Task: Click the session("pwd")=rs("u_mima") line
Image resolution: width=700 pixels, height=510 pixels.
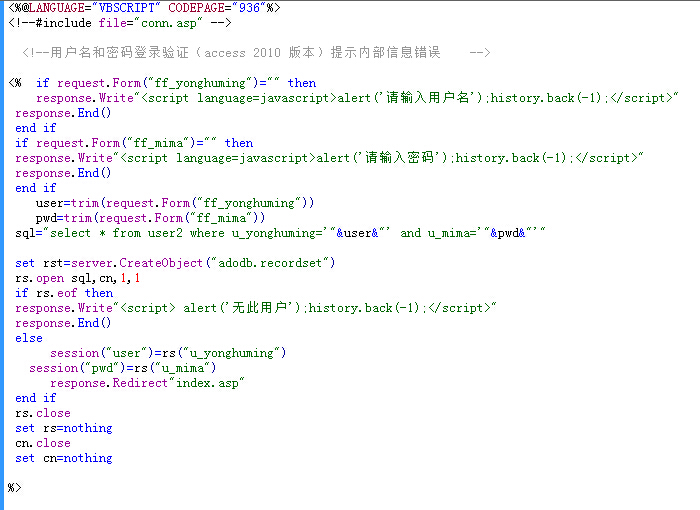Action: (123, 368)
